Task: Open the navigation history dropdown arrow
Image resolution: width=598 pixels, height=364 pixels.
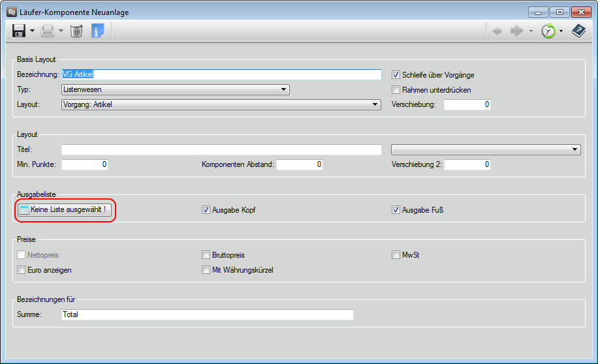Action: [x=531, y=31]
